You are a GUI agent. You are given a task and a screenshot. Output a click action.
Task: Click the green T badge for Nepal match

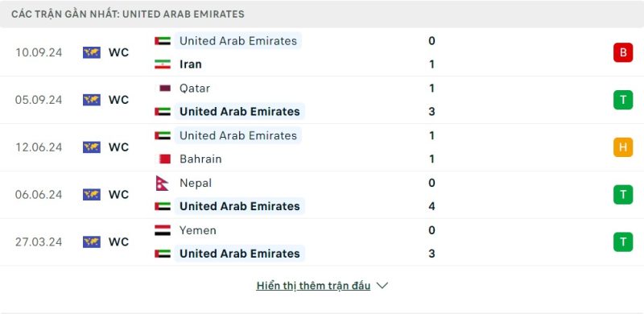click(623, 194)
